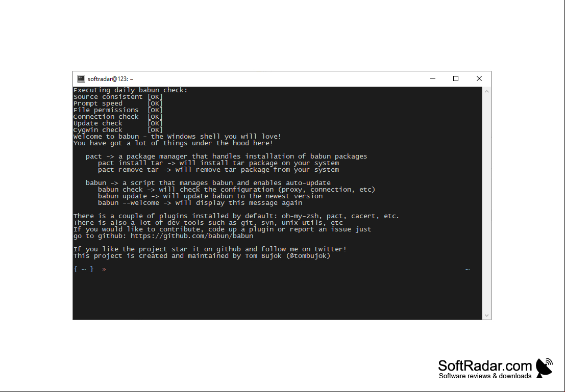This screenshot has height=392, width=565.
Task: Click the "Source consistent [OK]" line
Action: click(118, 97)
